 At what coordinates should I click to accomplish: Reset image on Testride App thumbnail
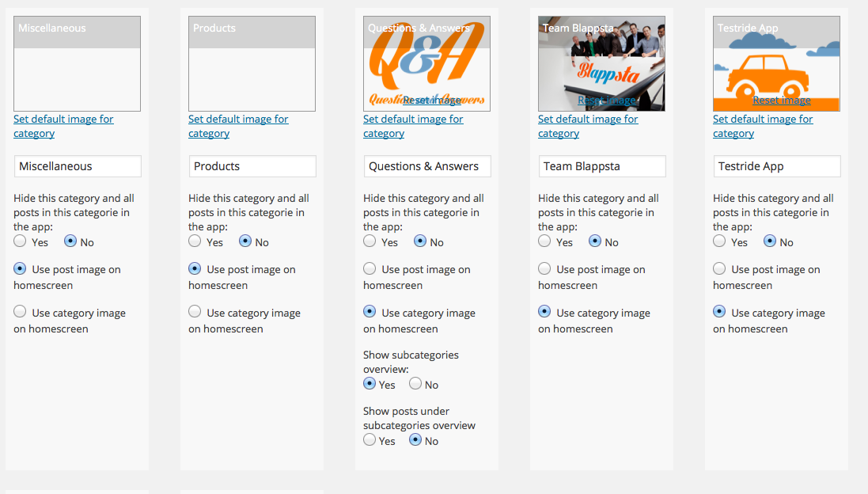(782, 101)
